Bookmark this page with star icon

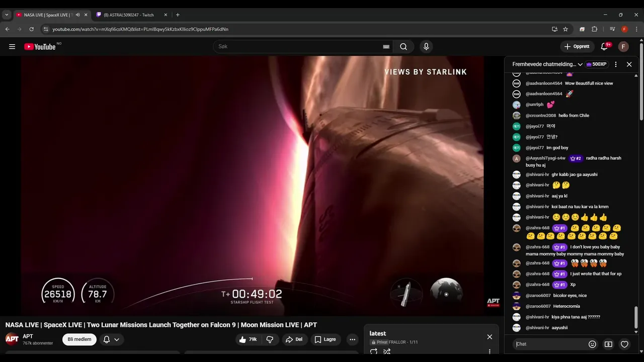tap(566, 29)
